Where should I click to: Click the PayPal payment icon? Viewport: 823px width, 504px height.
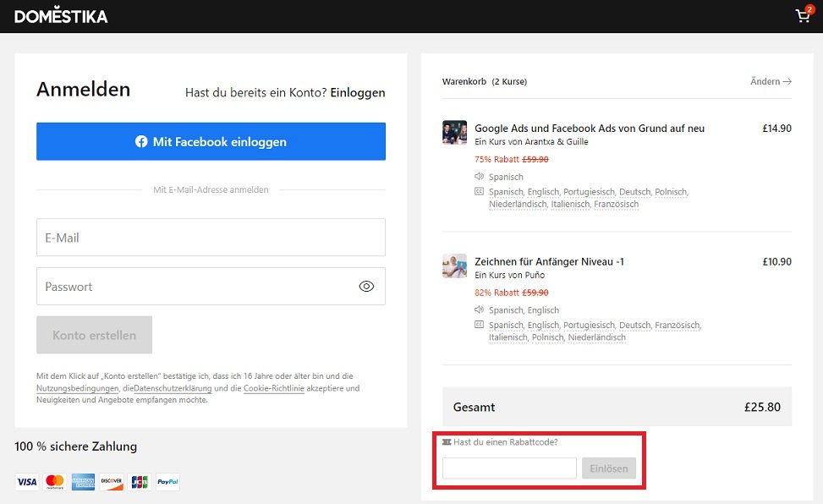167,482
